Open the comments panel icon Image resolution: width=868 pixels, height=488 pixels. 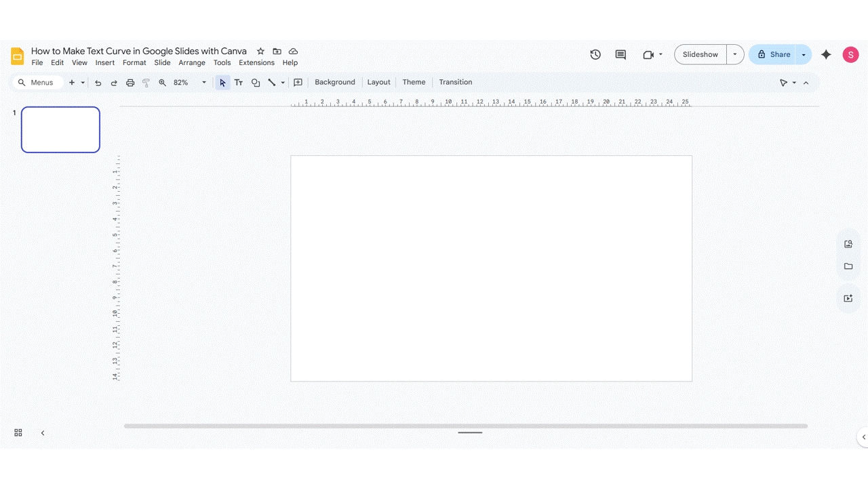[x=620, y=55]
